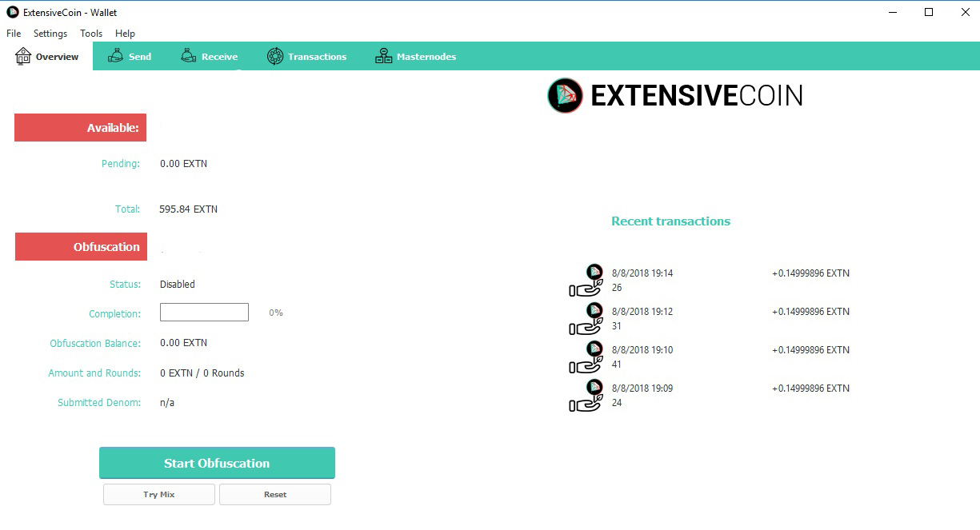
Task: Click the number 24 under 19:09 transaction
Action: (617, 403)
